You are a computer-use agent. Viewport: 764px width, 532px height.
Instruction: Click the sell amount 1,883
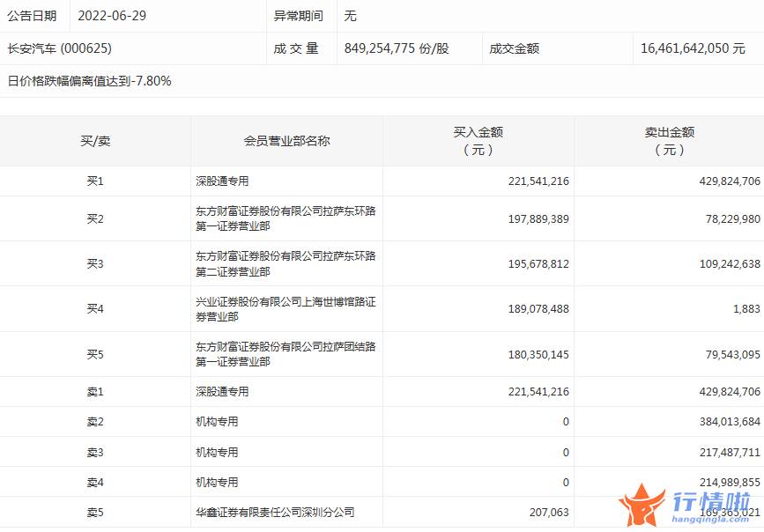click(746, 309)
